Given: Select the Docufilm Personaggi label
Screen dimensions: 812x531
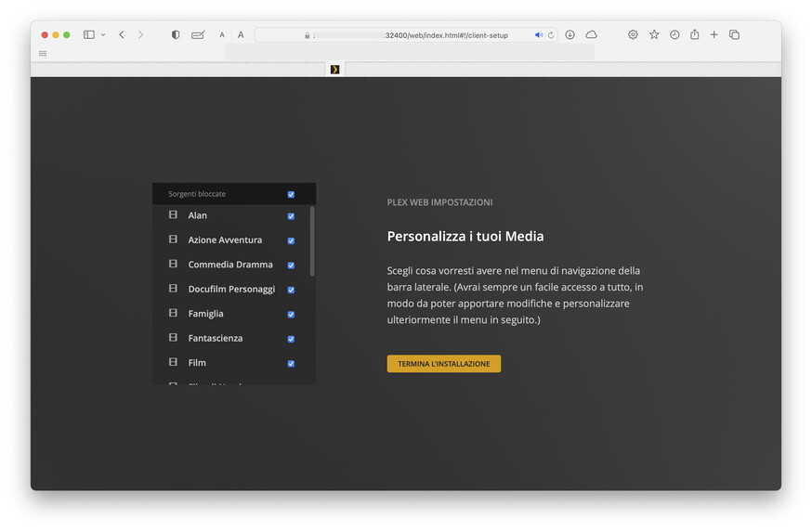Looking at the screenshot, I should tap(231, 289).
